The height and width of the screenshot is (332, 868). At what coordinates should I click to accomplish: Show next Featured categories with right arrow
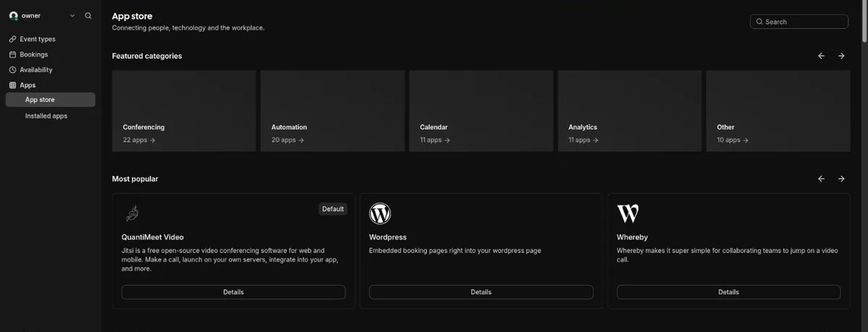tap(841, 56)
